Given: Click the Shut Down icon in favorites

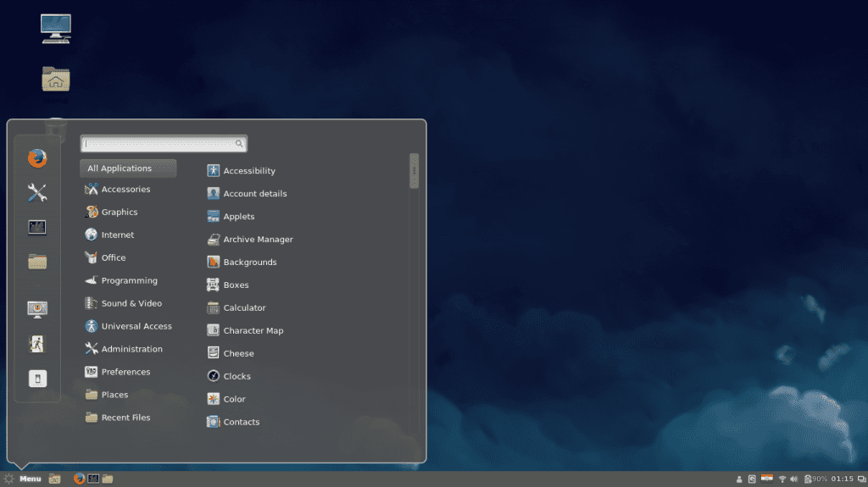Looking at the screenshot, I should 36,379.
